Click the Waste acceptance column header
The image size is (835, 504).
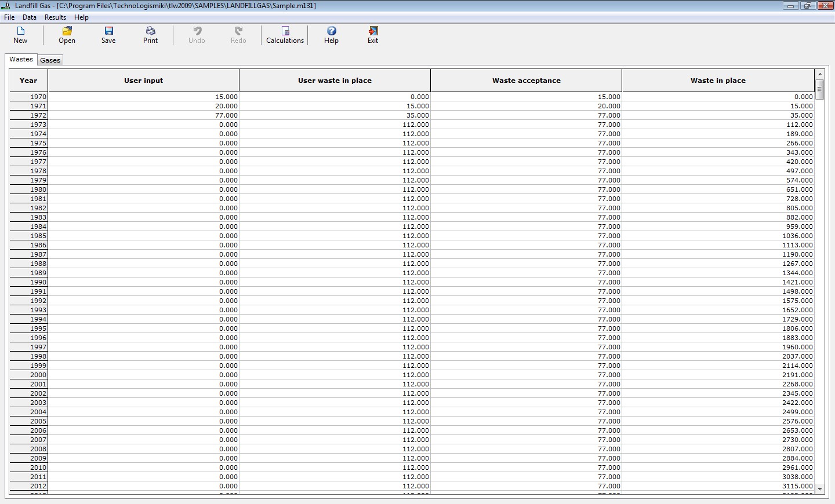pos(526,81)
